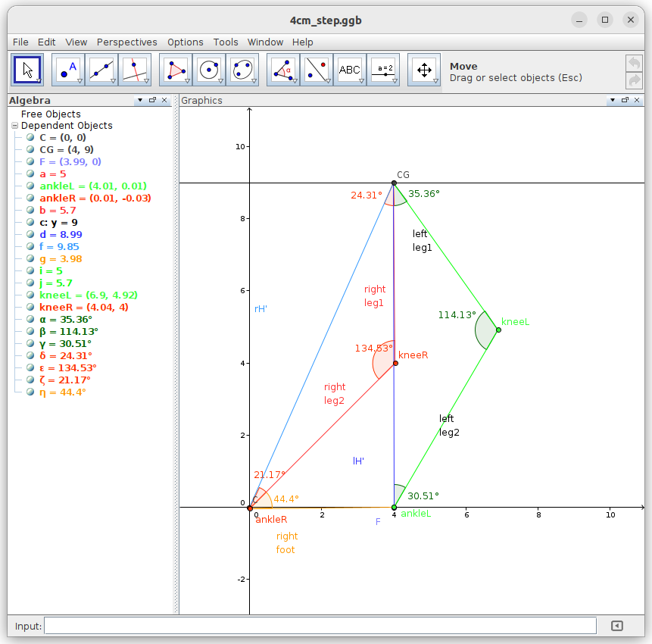Select the Line through Two Points tool
The image size is (652, 644).
coord(101,70)
